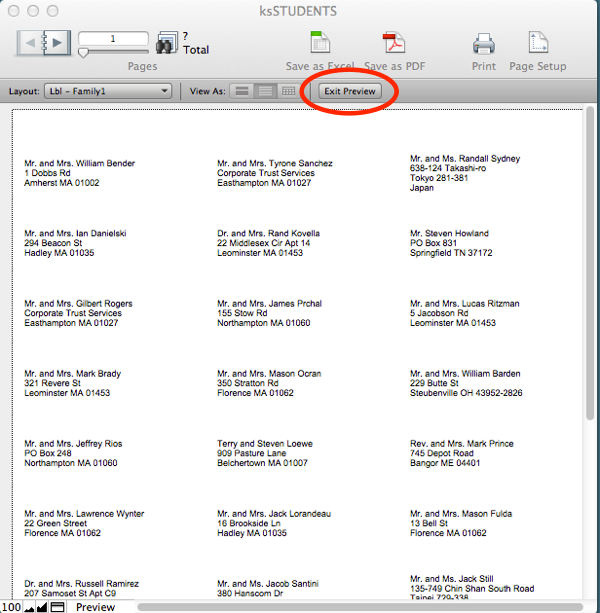Open the Preview mode pop-up menu
The image size is (600, 613).
(96, 606)
